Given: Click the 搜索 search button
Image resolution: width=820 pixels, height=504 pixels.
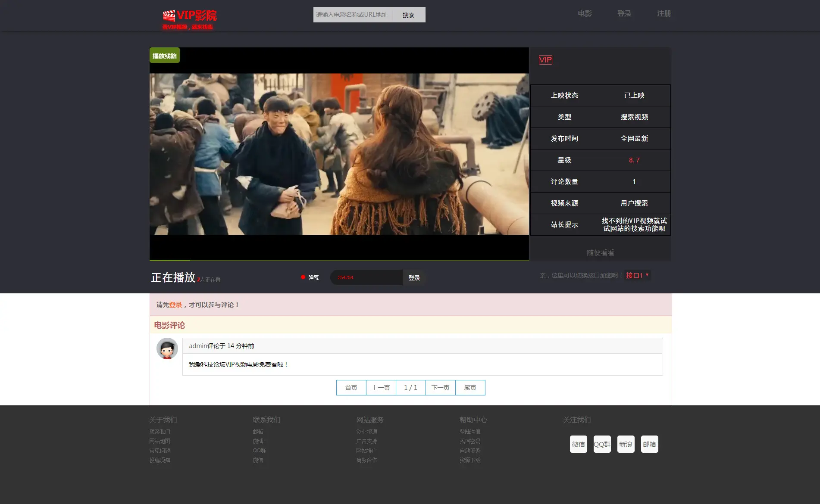Looking at the screenshot, I should point(408,15).
